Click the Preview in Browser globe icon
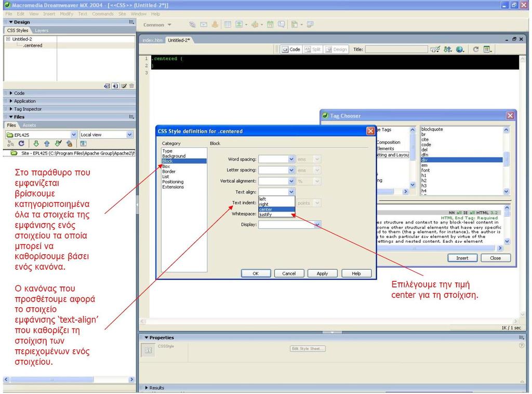This screenshot has height=394, width=532. tap(460, 49)
